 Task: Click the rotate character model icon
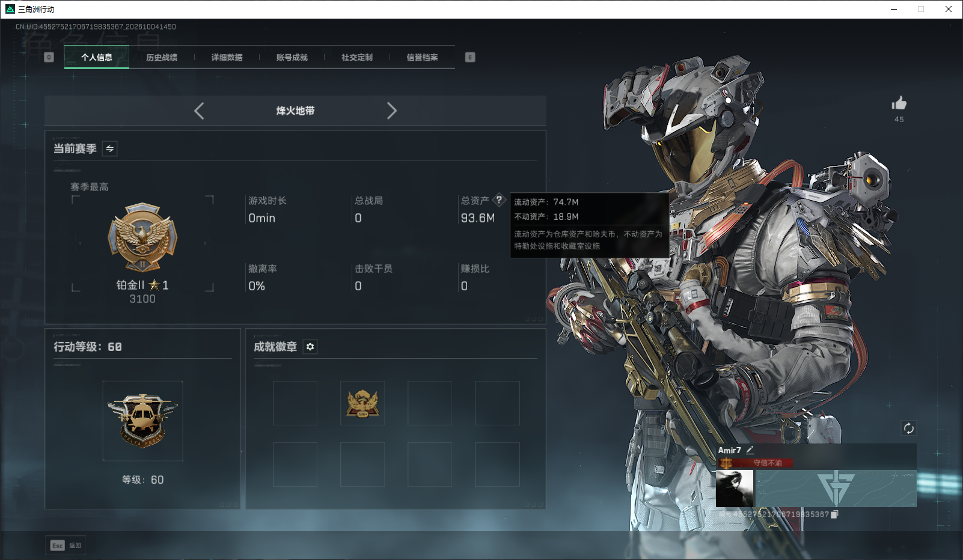908,428
